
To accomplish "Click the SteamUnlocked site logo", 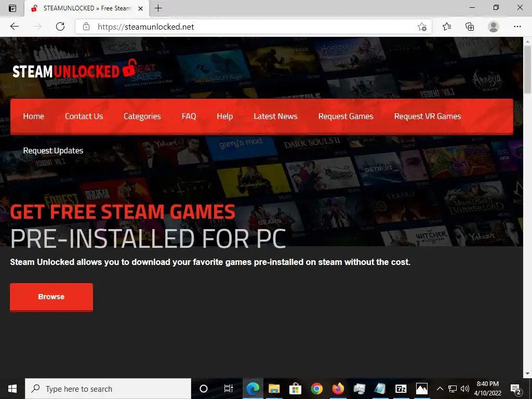I will (x=75, y=69).
